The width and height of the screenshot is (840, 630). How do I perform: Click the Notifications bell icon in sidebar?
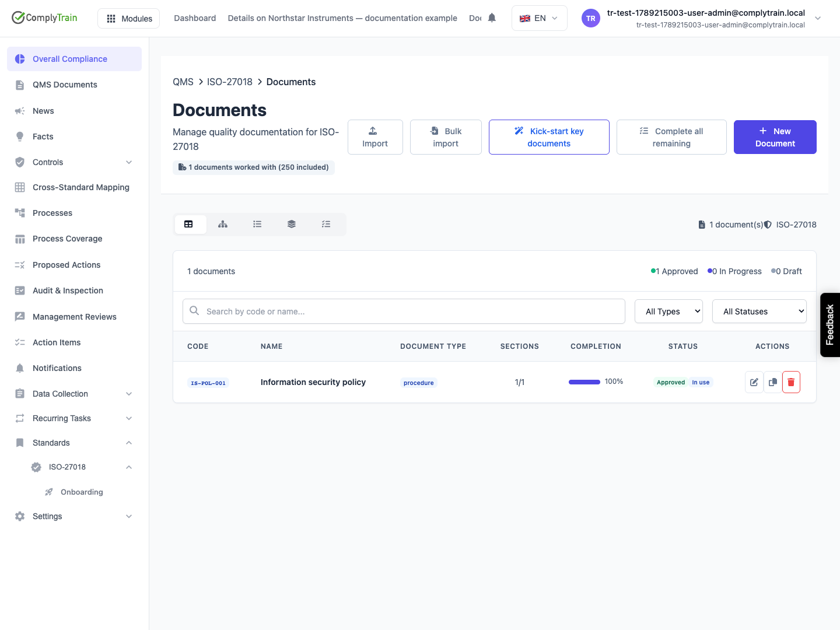click(x=20, y=368)
